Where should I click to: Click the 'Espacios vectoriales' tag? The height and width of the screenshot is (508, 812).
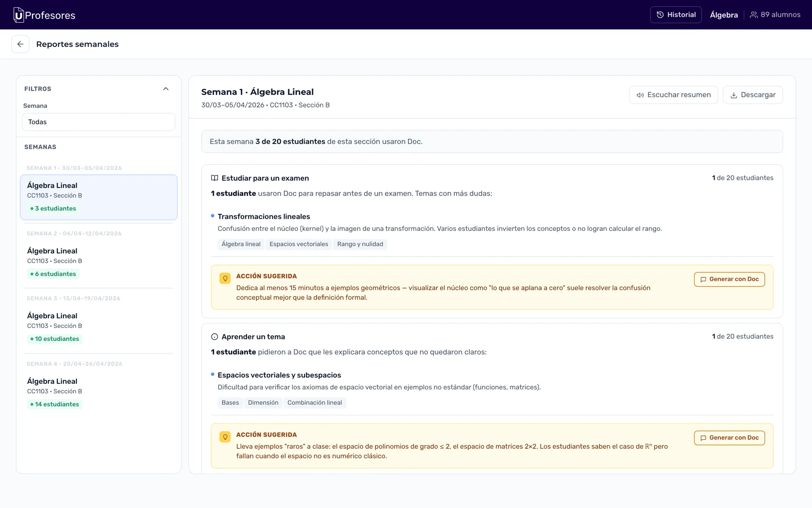tap(299, 244)
